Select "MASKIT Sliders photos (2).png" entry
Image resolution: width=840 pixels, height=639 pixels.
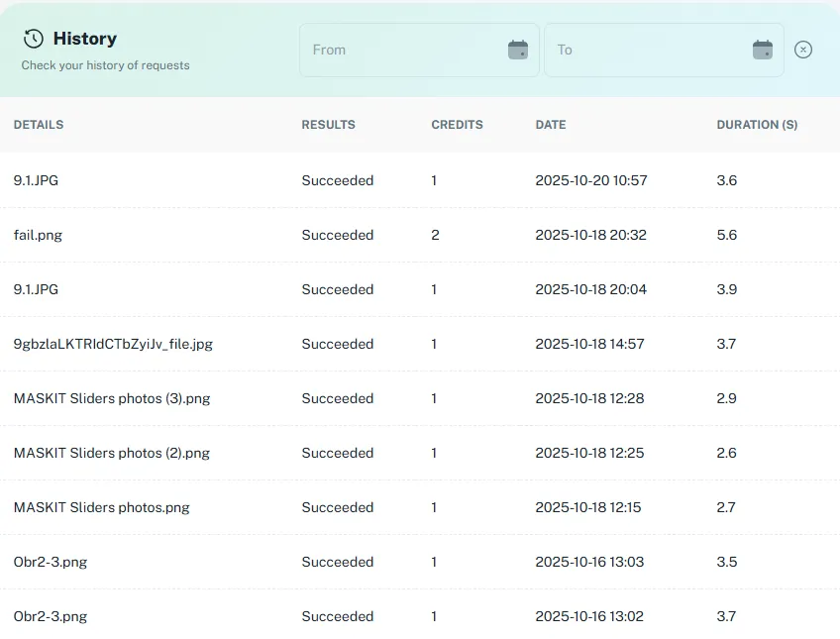click(x=112, y=453)
